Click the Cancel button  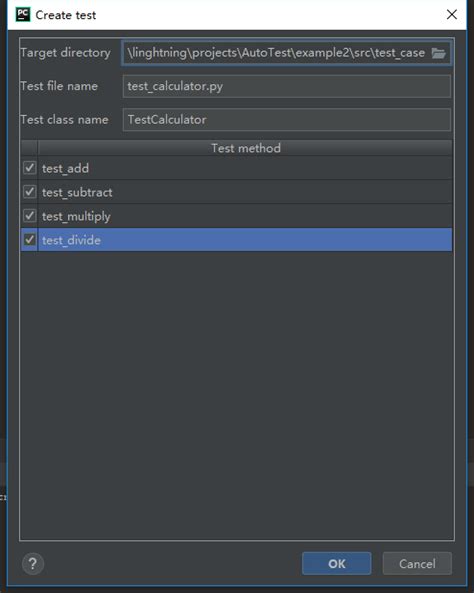tap(417, 564)
